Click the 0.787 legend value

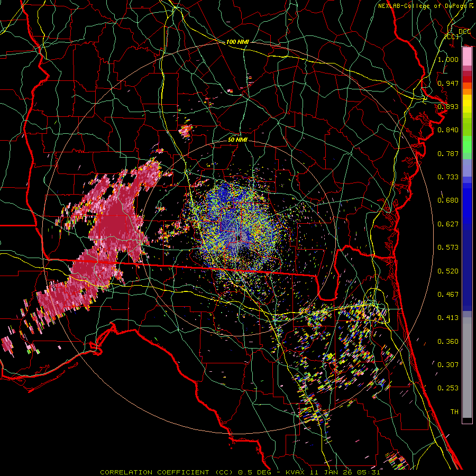[448, 153]
